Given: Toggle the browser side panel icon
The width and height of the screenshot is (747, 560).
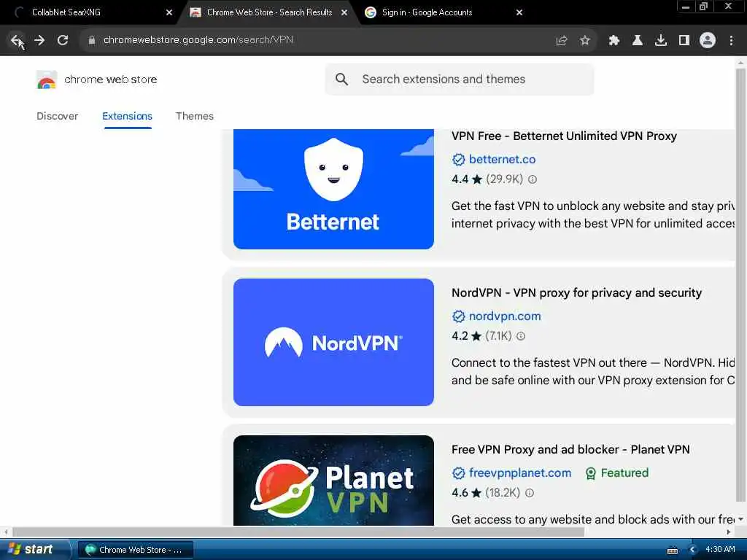Looking at the screenshot, I should point(684,41).
